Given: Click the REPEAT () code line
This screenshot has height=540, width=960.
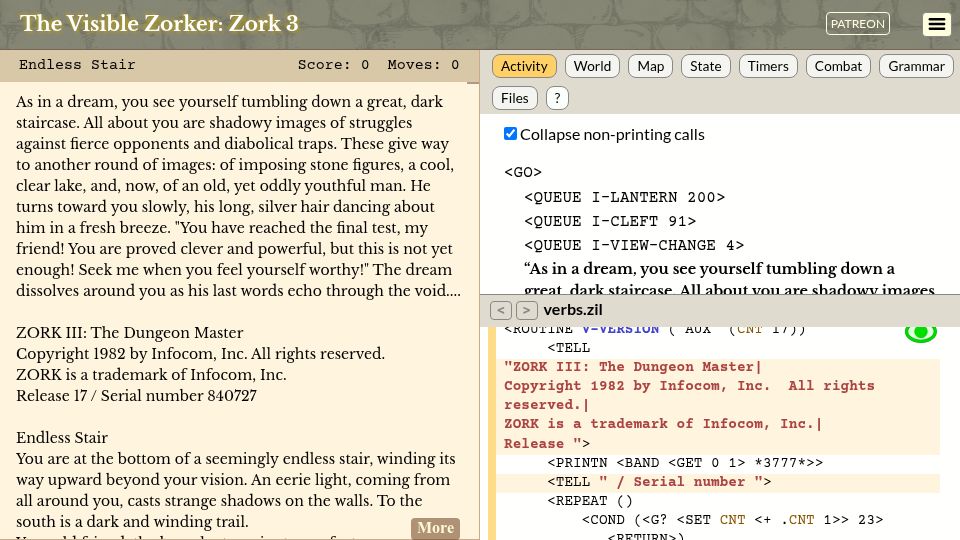Looking at the screenshot, I should coord(590,501).
